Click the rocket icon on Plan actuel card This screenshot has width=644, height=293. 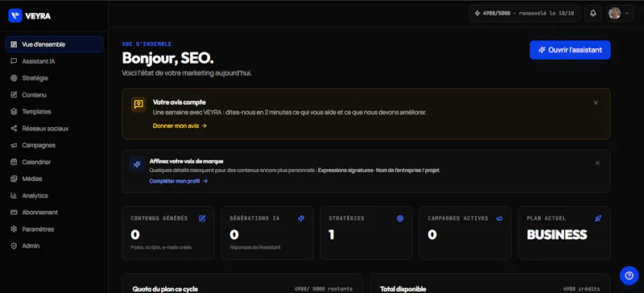pos(598,219)
